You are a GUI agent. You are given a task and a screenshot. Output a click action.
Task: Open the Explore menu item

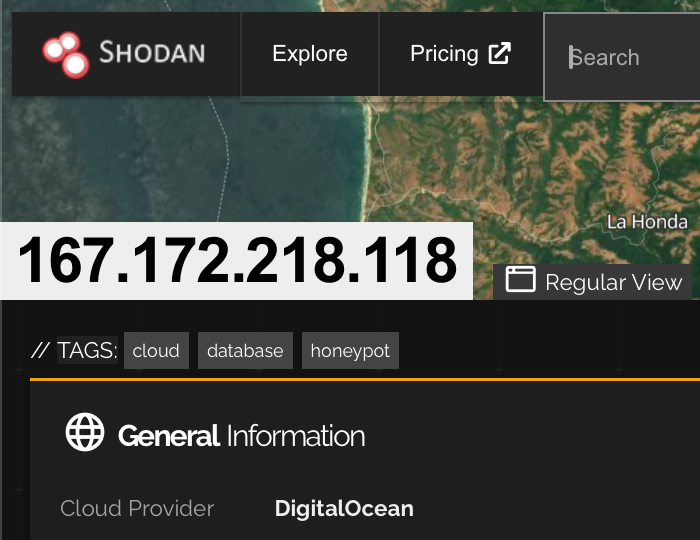310,54
